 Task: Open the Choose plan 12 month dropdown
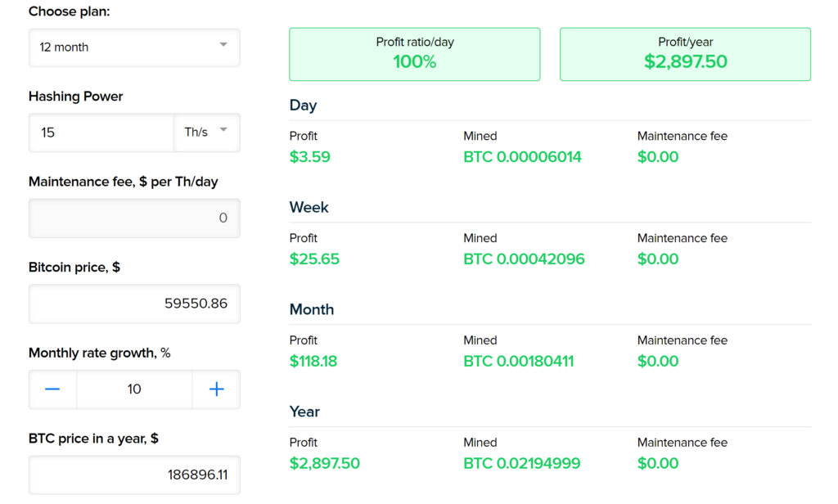point(134,47)
